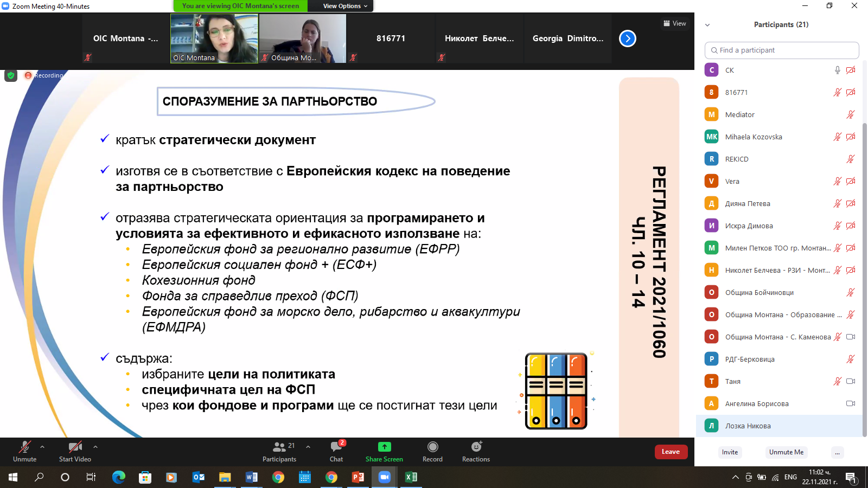
Task: Click the Invite button
Action: tap(730, 452)
